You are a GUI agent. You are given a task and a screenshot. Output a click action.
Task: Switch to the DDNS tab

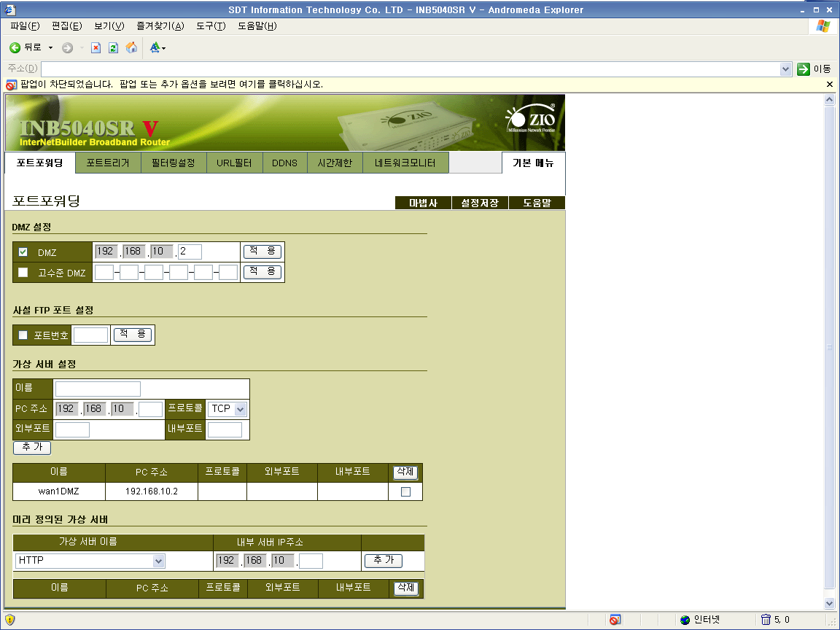pos(284,163)
